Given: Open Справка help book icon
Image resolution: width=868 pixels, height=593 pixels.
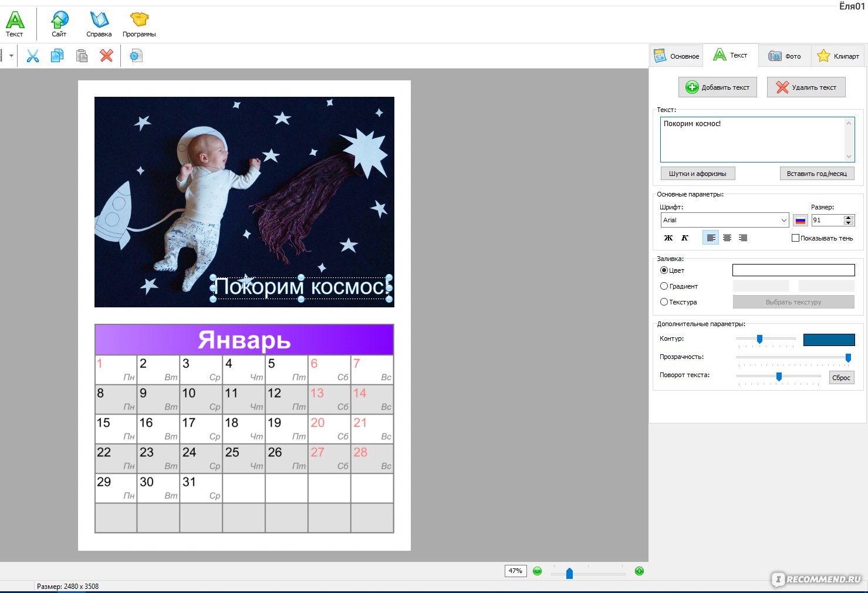Looking at the screenshot, I should tap(99, 23).
